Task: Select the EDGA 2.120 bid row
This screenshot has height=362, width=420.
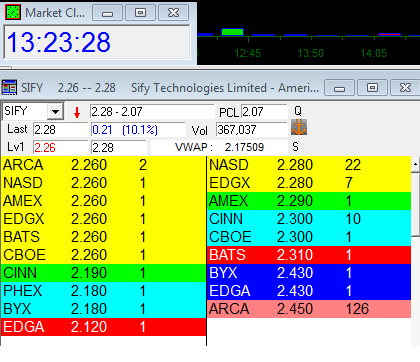Action: pyautogui.click(x=103, y=327)
